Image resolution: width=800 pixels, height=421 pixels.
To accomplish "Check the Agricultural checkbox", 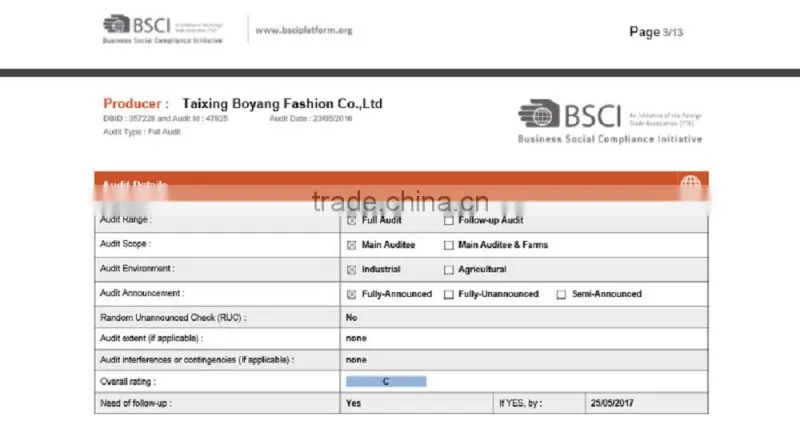I will 448,269.
